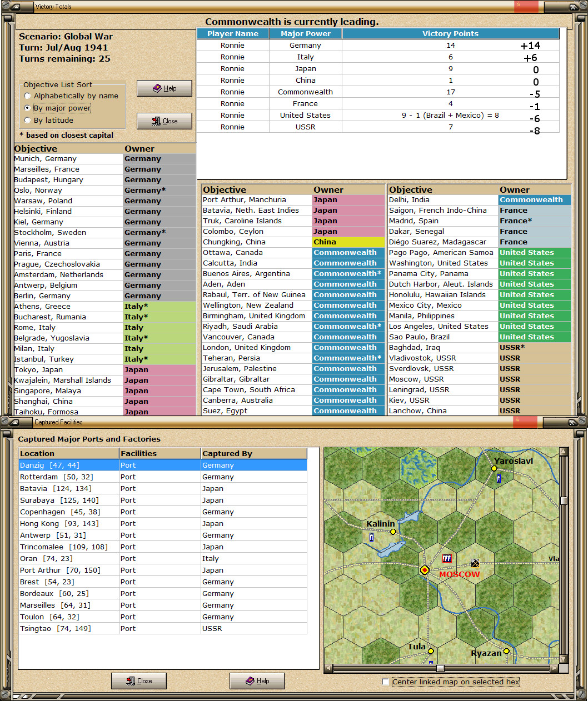This screenshot has width=588, height=701.
Task: Click the Close button under Captured Facilities list
Action: pos(138,680)
